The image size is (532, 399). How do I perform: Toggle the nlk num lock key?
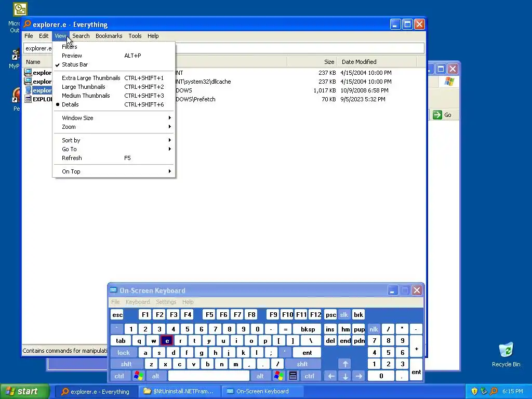(374, 329)
